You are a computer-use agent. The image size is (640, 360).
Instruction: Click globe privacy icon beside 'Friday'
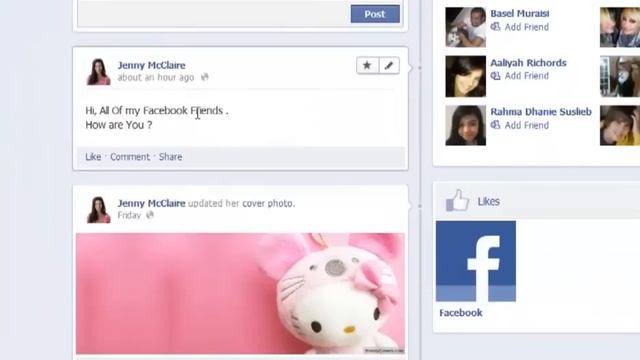[x=150, y=215]
